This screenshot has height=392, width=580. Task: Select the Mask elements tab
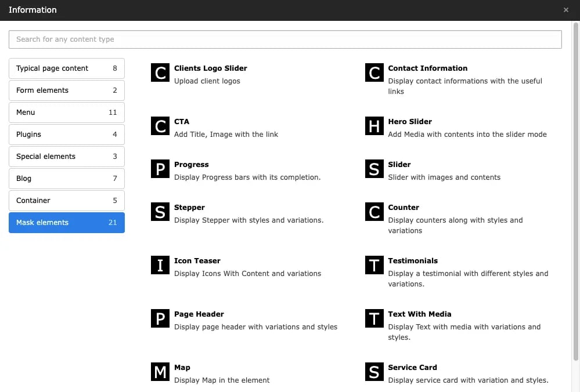click(67, 223)
